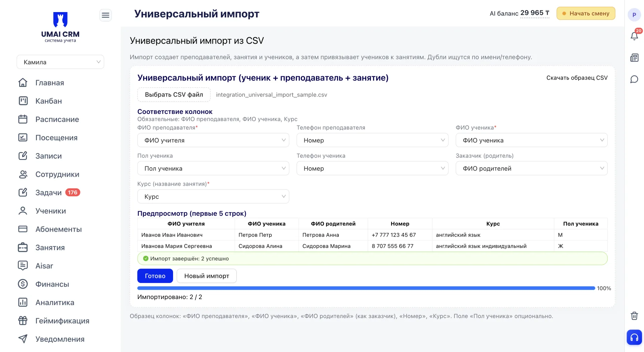Click phone cell +7 777 123 45 67
The height and width of the screenshot is (352, 644).
point(400,235)
